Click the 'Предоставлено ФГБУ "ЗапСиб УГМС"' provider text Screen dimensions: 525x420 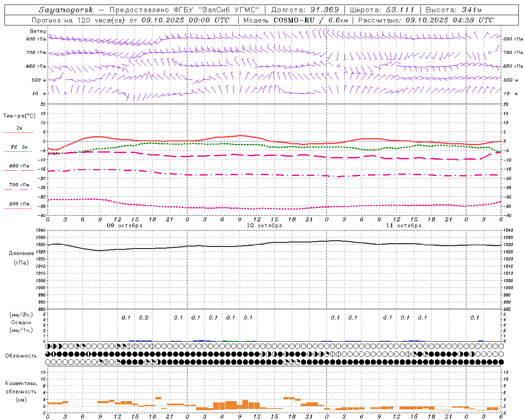pos(185,10)
